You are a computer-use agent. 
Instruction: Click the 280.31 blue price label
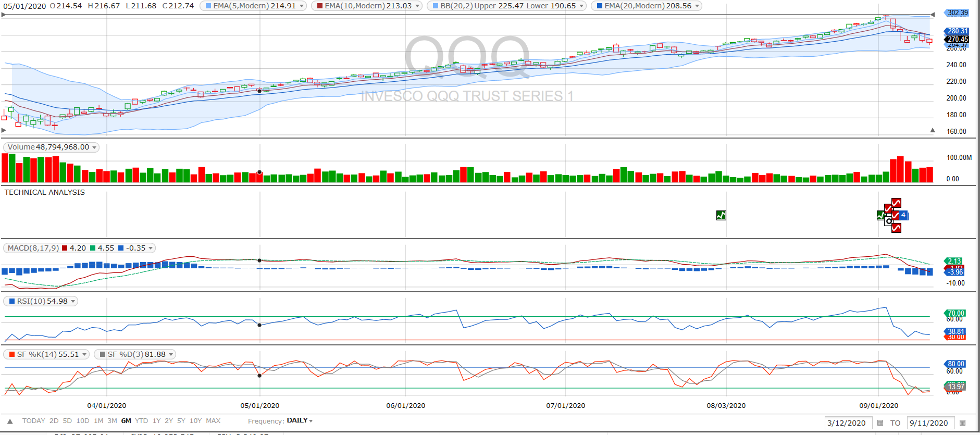click(x=957, y=31)
